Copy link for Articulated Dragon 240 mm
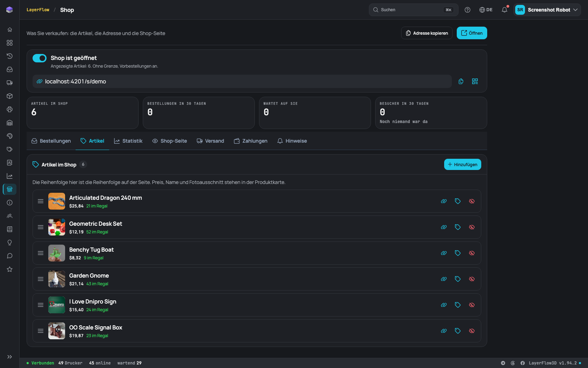 click(444, 201)
